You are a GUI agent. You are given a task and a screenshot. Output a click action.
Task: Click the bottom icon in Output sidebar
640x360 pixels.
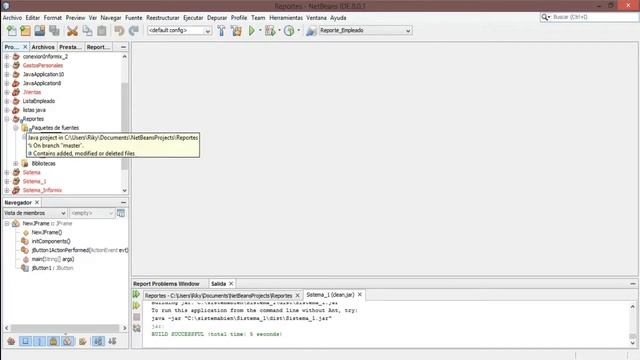pyautogui.click(x=136, y=328)
